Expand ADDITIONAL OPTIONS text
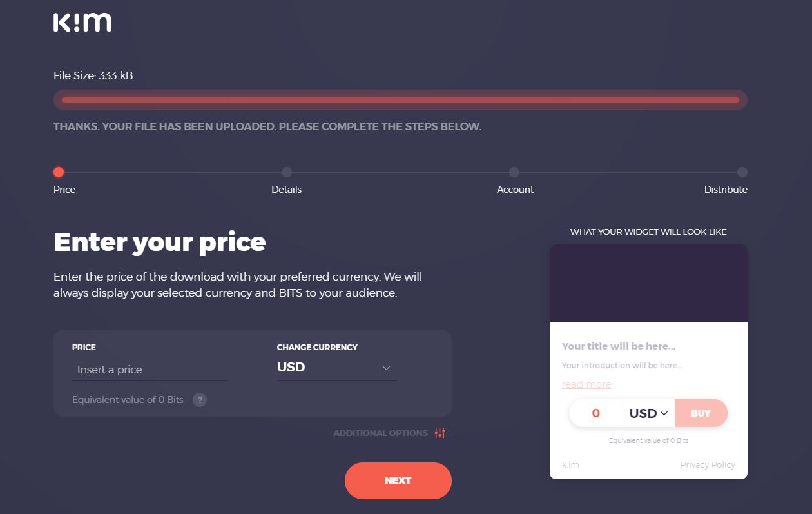The image size is (812, 514). (x=380, y=433)
